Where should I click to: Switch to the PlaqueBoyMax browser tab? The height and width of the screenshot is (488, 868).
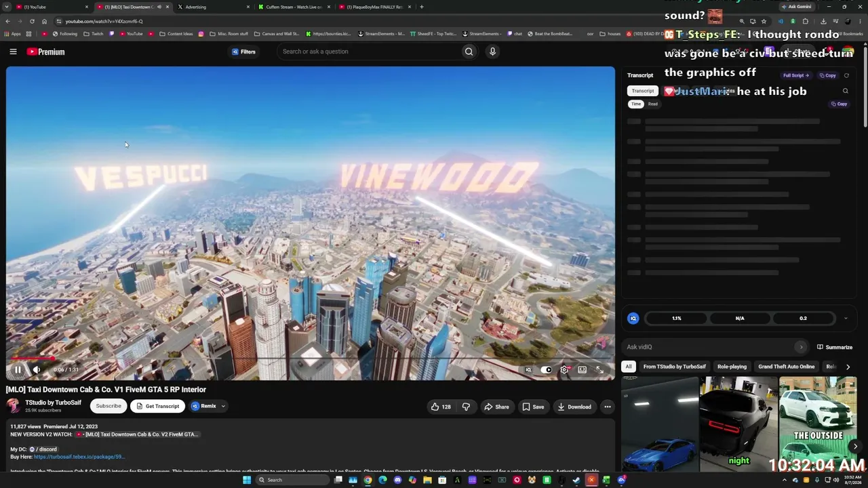(x=374, y=7)
